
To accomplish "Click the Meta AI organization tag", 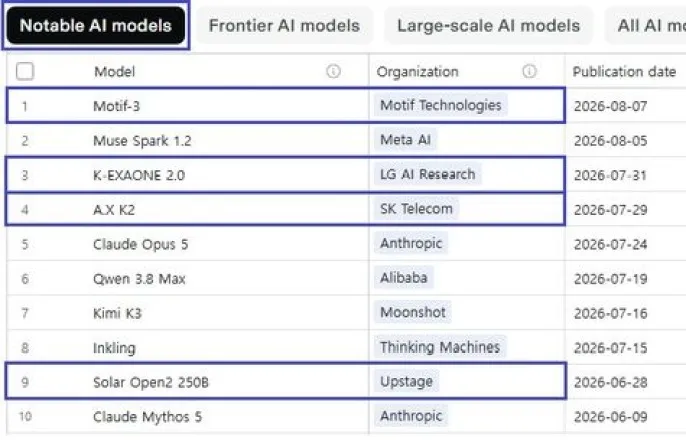I will pos(406,140).
